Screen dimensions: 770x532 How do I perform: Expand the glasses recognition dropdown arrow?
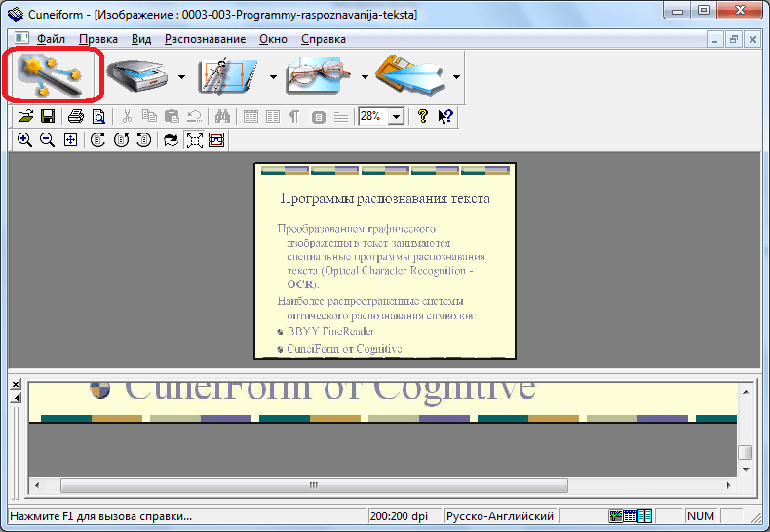[365, 77]
